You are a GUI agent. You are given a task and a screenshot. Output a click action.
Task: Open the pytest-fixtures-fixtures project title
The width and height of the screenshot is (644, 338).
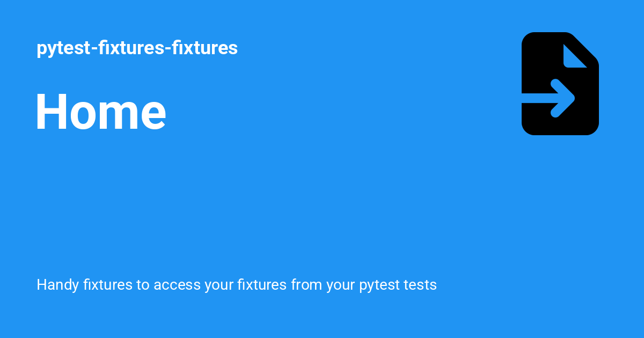137,48
